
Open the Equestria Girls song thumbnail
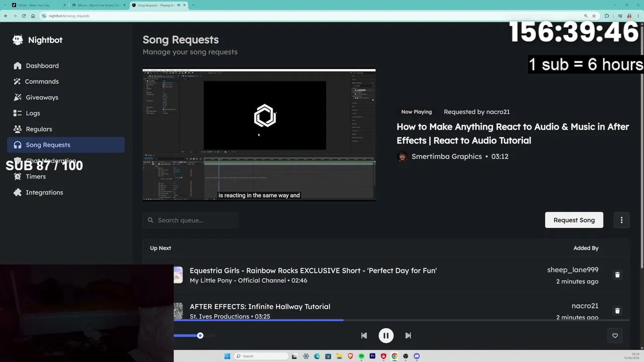coord(178,275)
